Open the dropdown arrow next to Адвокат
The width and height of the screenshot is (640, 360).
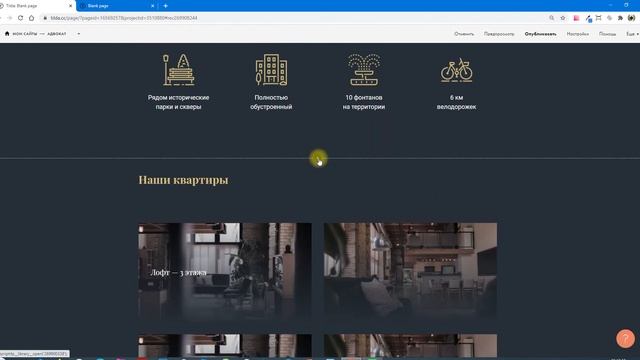point(78,34)
